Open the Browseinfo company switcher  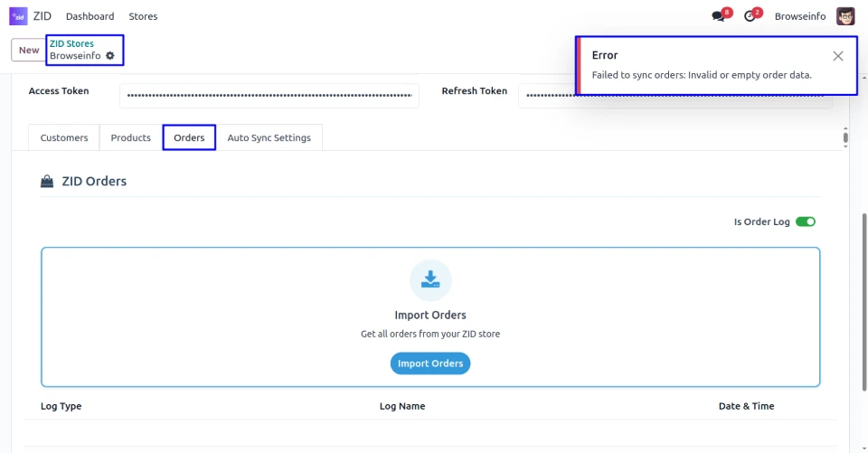pyautogui.click(x=799, y=16)
